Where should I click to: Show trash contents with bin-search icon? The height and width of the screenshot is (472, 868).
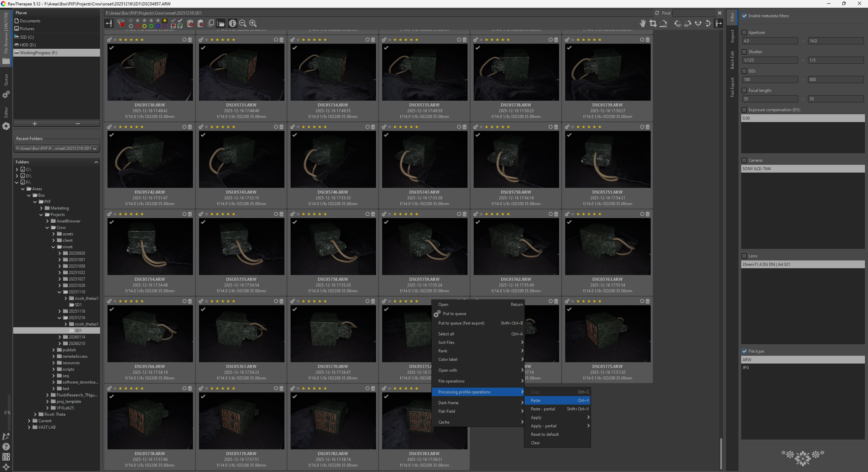click(190, 23)
